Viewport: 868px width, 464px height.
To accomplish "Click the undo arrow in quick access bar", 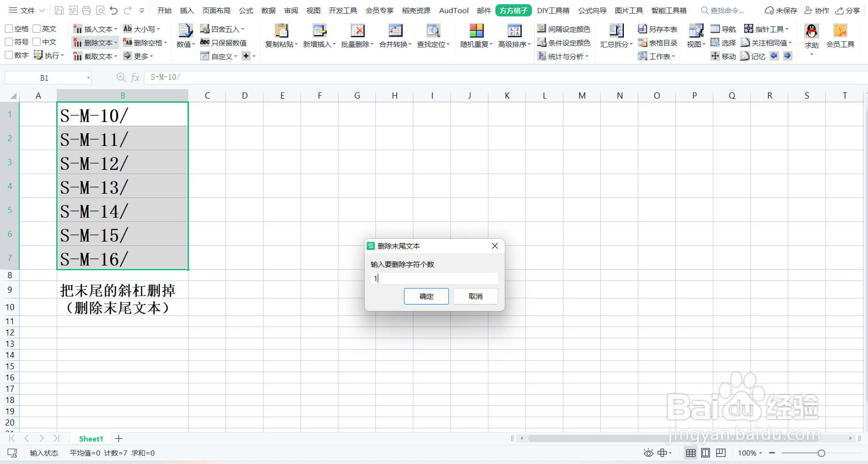I will [113, 10].
